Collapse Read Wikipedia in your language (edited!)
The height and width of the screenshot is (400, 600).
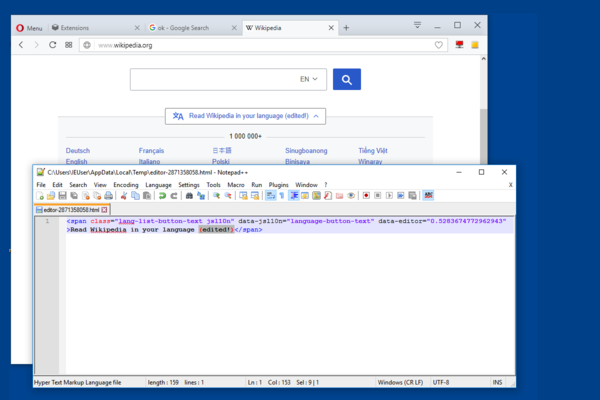[x=245, y=116]
